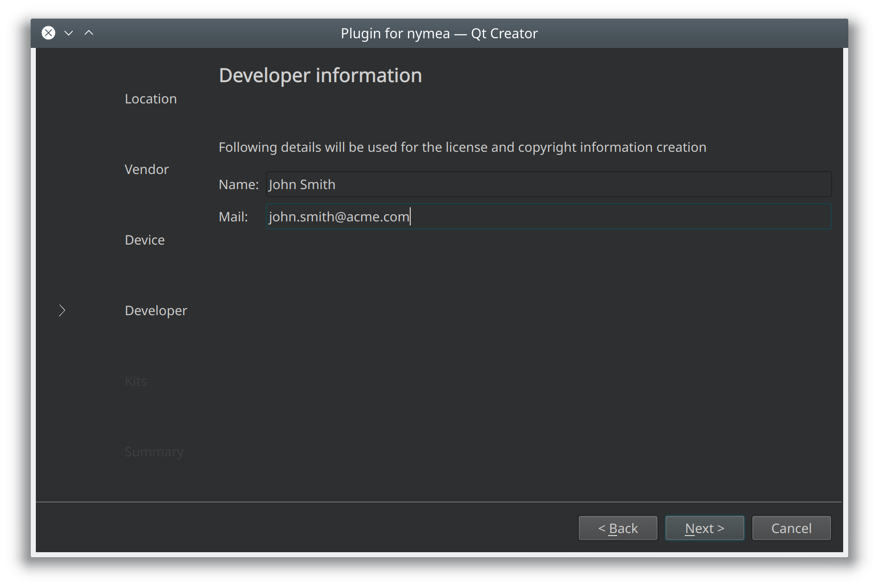The width and height of the screenshot is (879, 588).
Task: Focus the Name field containing John Smith
Action: click(548, 185)
